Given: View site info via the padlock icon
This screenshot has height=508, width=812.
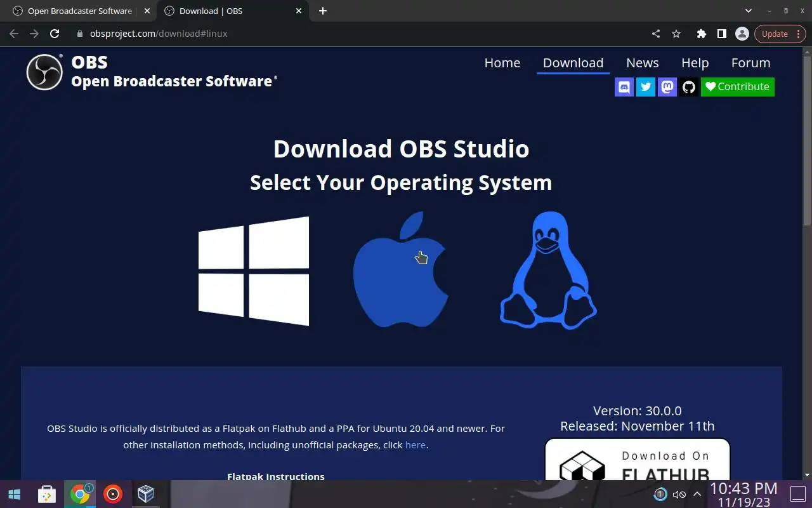Looking at the screenshot, I should click(x=80, y=34).
